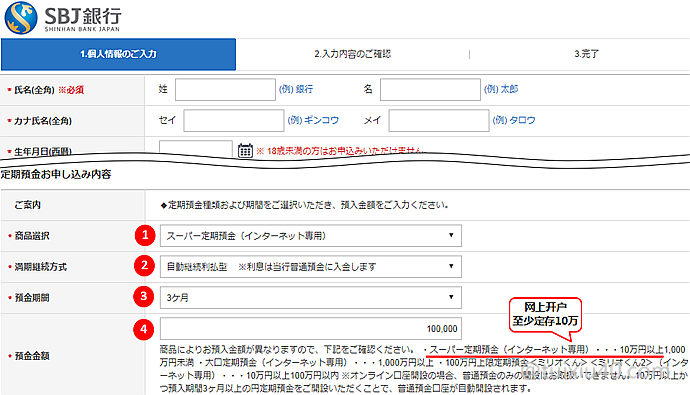Click the 預金金額 amount field showing 100,000
Viewport: 690px width, 395px height.
[x=311, y=329]
